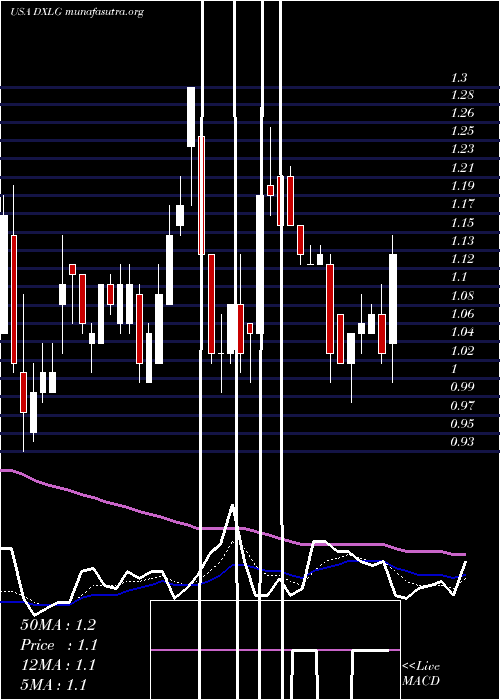This screenshot has width=500, height=700.
Task: Select the MACD peak of white line
Action: tap(232, 506)
